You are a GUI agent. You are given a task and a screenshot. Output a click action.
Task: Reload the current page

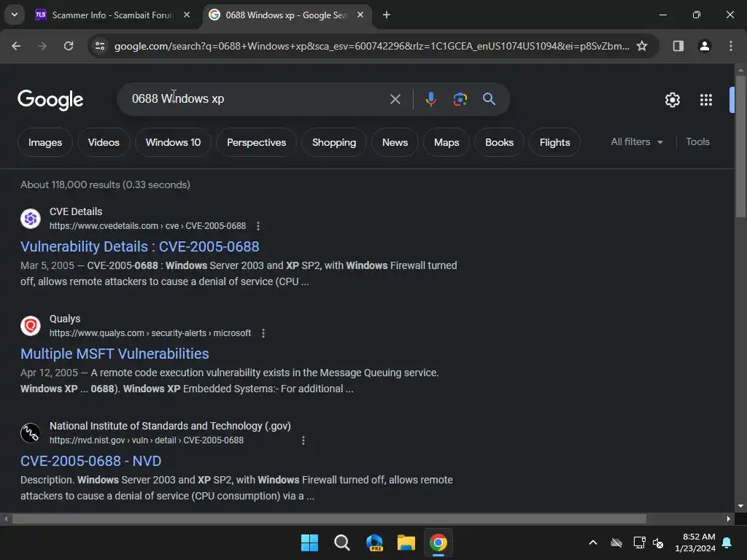pyautogui.click(x=69, y=46)
